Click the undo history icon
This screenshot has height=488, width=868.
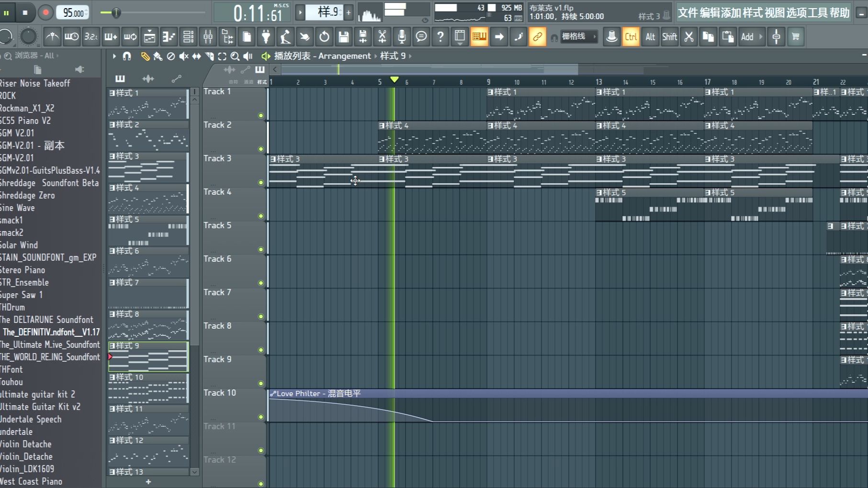point(324,37)
